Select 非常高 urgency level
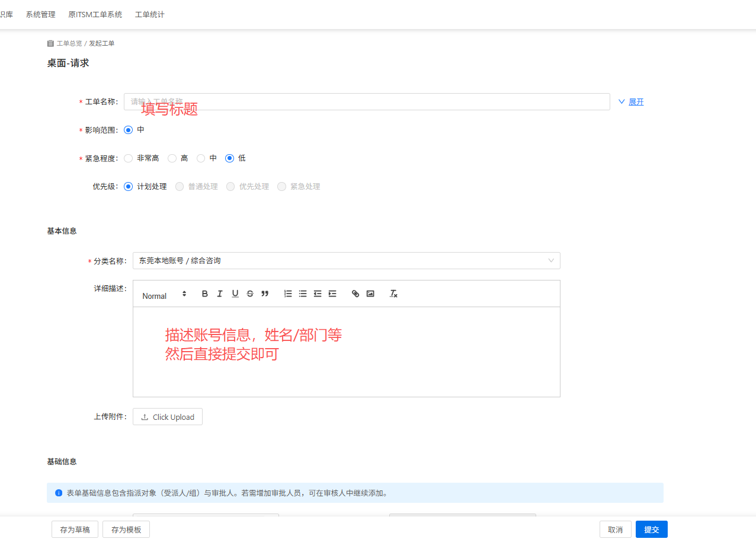 pyautogui.click(x=128, y=158)
